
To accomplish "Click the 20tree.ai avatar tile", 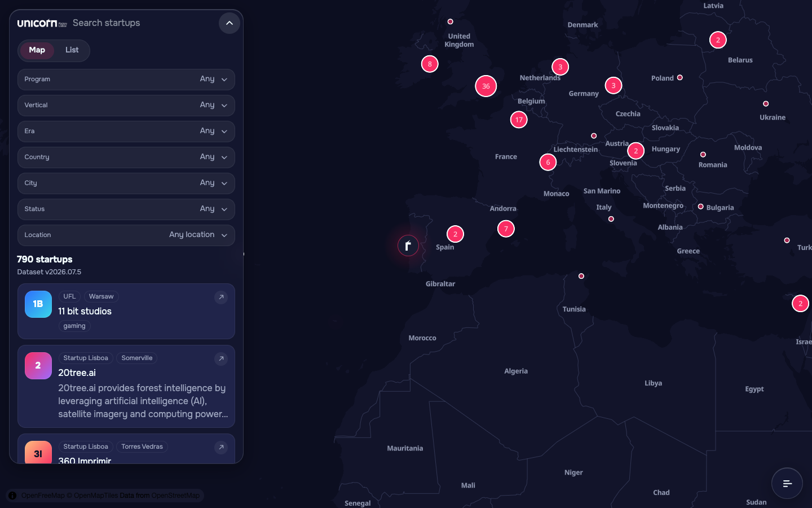I will [38, 366].
